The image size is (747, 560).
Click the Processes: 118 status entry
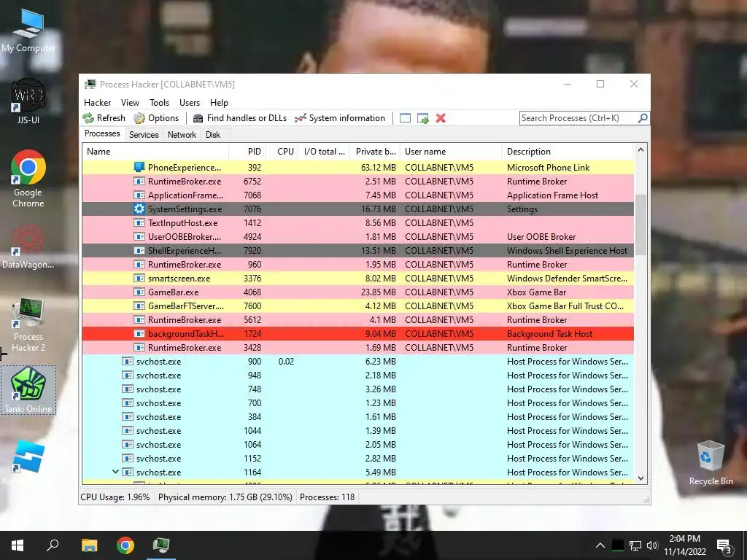328,497
